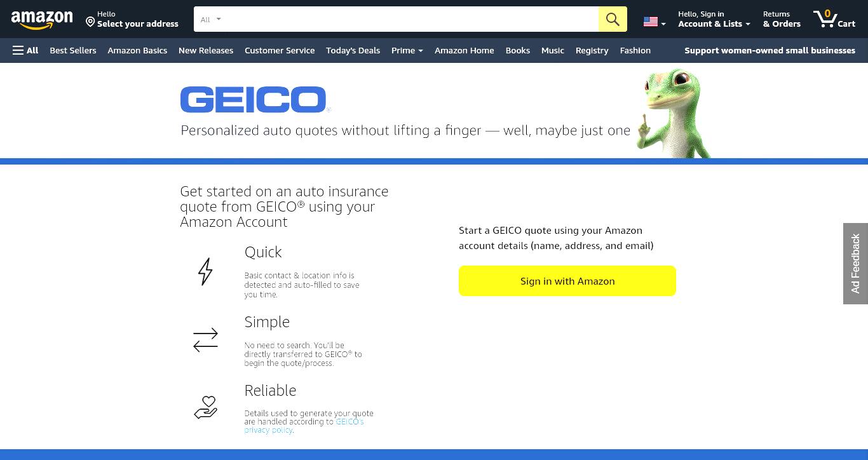This screenshot has height=460, width=868.
Task: Open the Fashion section
Action: (635, 50)
